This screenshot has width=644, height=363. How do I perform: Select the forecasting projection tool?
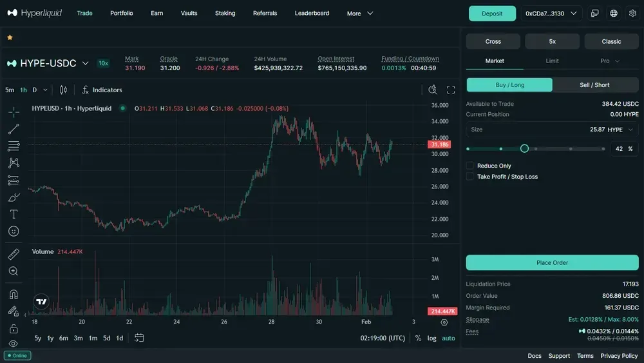coord(14,180)
